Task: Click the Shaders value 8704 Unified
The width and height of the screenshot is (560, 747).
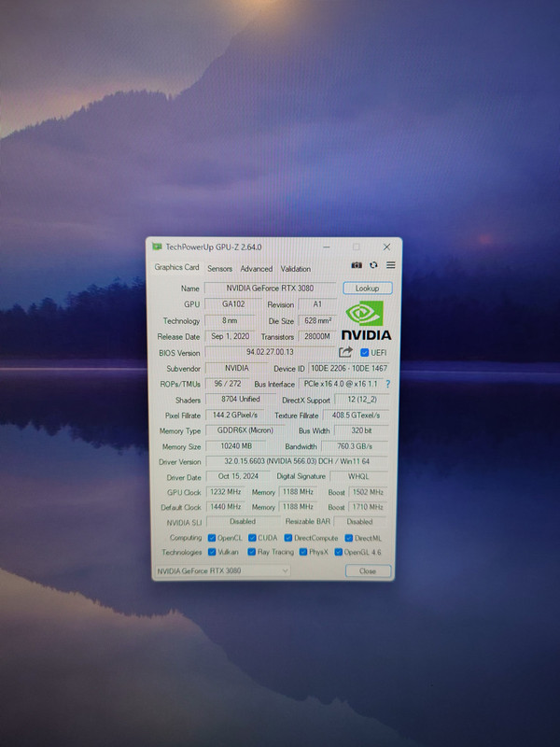Action: point(241,400)
